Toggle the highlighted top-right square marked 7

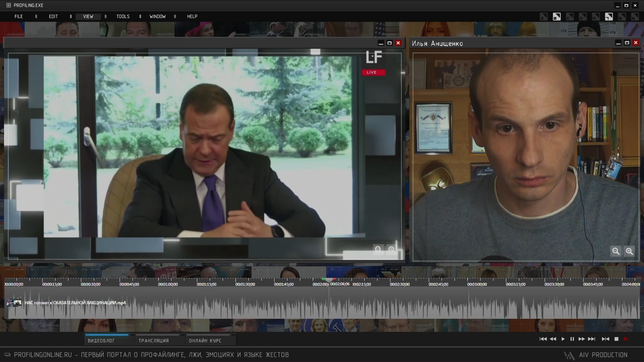click(x=609, y=17)
